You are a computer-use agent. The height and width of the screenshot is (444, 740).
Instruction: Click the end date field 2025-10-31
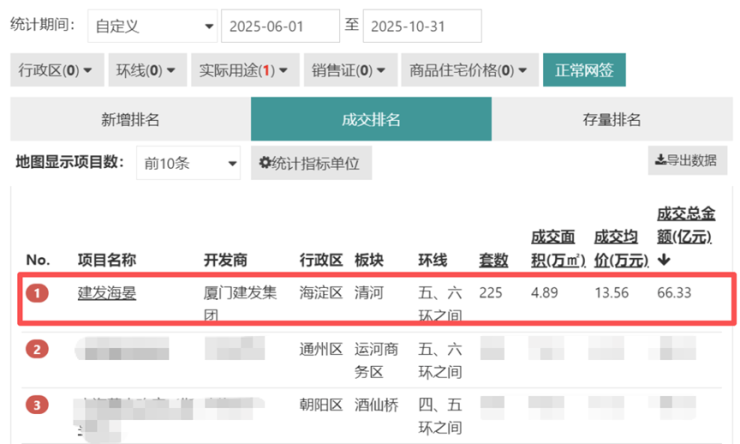click(421, 27)
